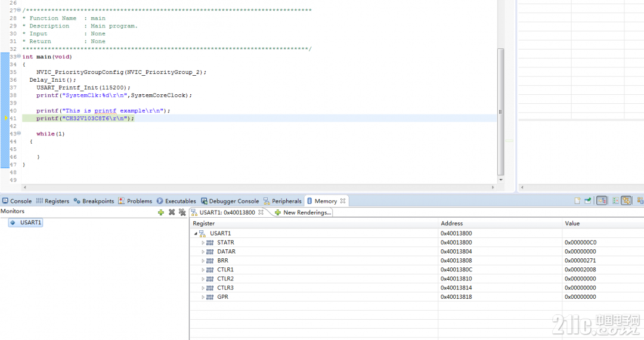Click the New Memory View toolbar icon
This screenshot has height=340, width=644.
tap(577, 201)
